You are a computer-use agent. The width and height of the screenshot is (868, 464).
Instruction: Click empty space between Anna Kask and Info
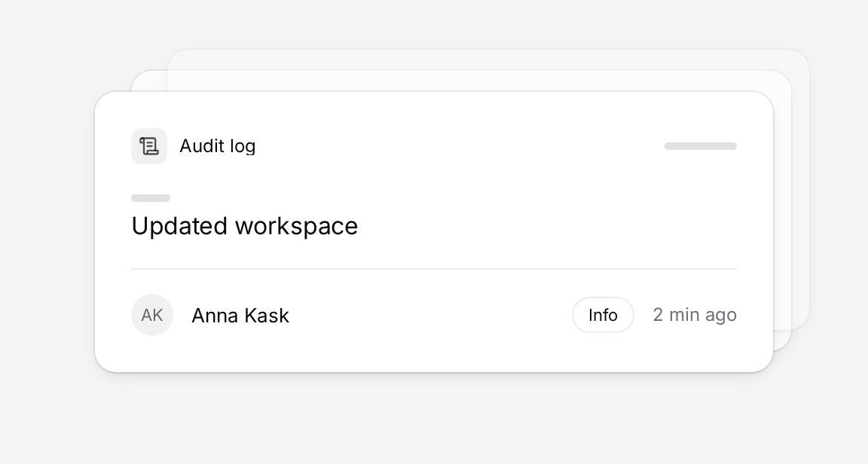point(431,315)
